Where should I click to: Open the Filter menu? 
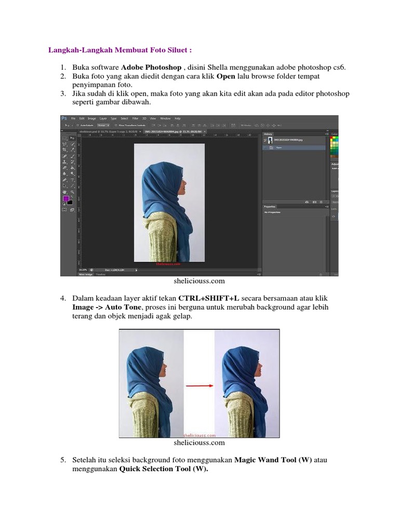click(136, 118)
